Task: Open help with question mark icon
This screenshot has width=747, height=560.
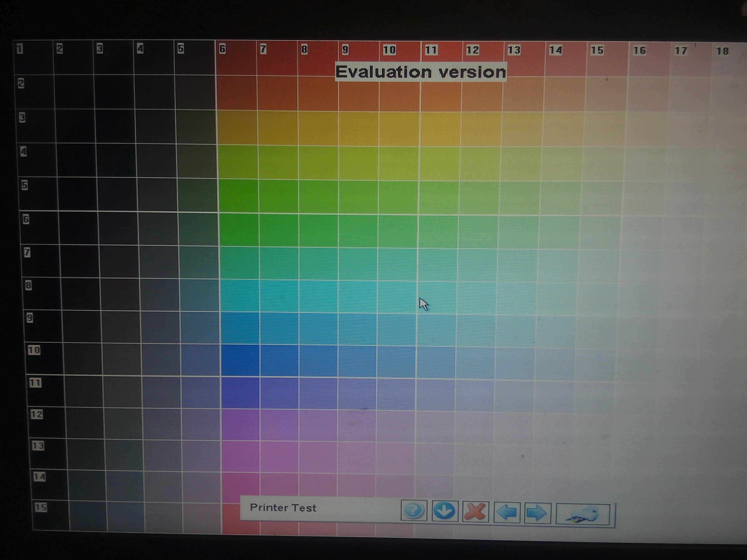Action: coord(414,510)
